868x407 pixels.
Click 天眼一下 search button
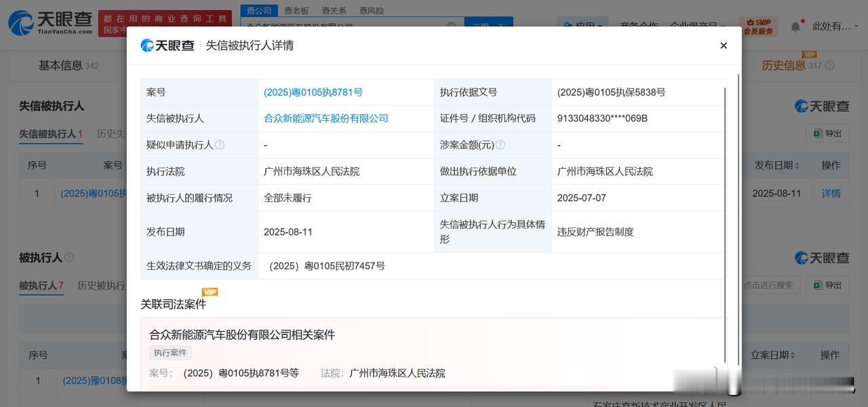(x=489, y=26)
